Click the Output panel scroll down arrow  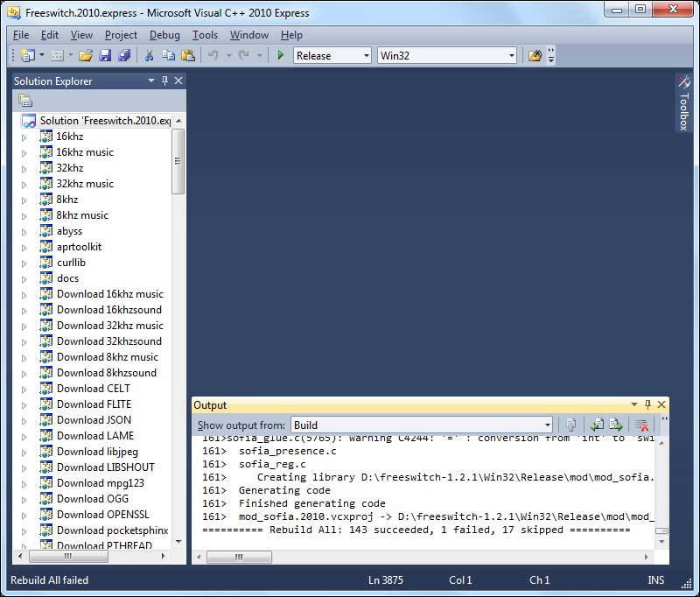[x=661, y=542]
